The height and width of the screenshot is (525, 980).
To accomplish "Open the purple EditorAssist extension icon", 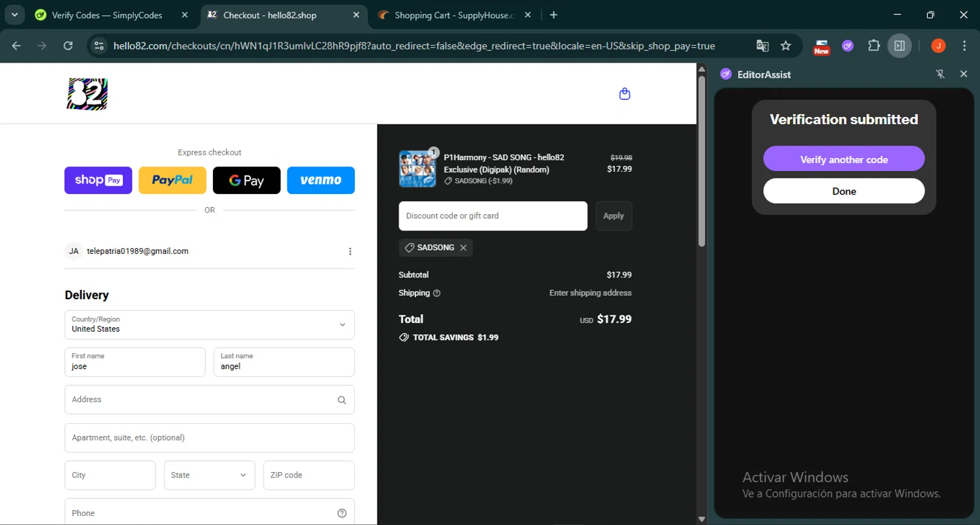I will 848,46.
